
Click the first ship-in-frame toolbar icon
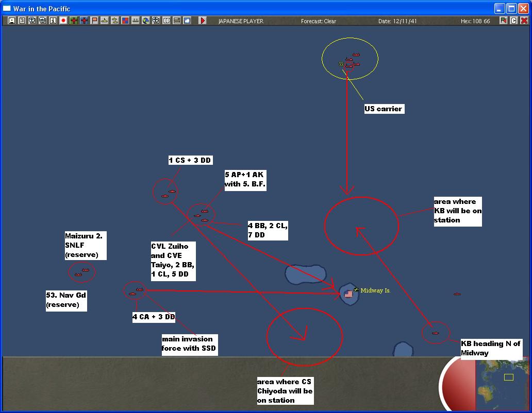32,21
